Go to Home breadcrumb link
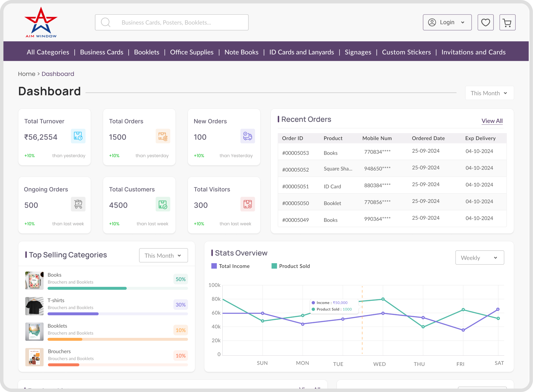Screen dimensions: 533x392 [26, 74]
